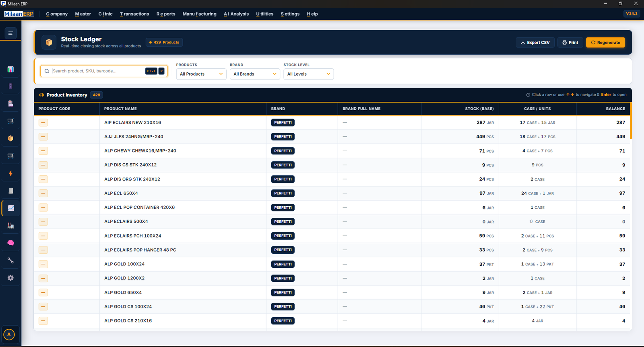Select the ALP GOLD CS 100X24 row
This screenshot has width=644, height=347.
point(332,307)
